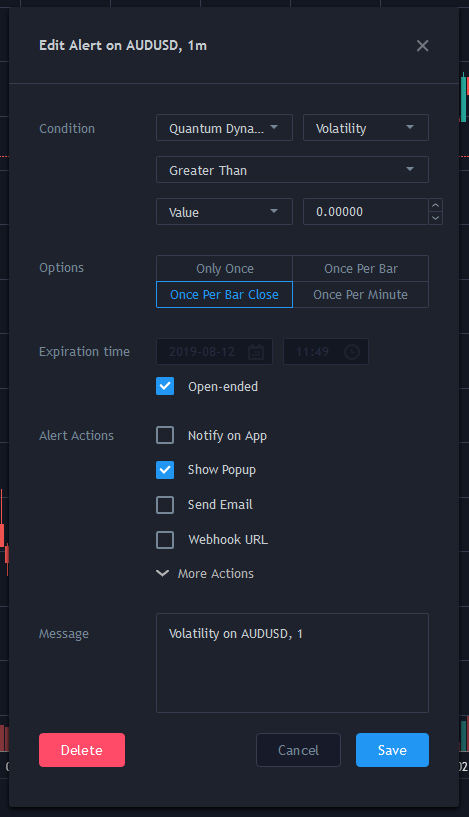469x817 pixels.
Task: Select the Once Per Minute option
Action: pyautogui.click(x=361, y=295)
